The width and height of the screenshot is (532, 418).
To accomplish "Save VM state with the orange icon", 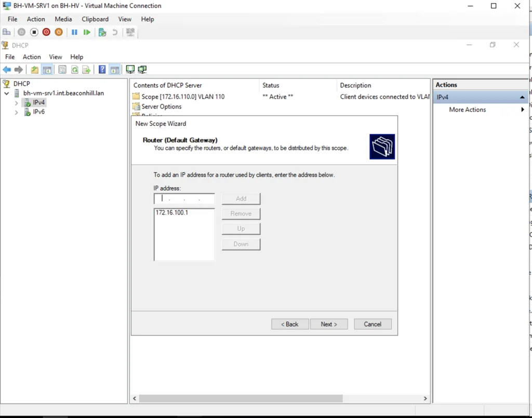I will tap(59, 32).
